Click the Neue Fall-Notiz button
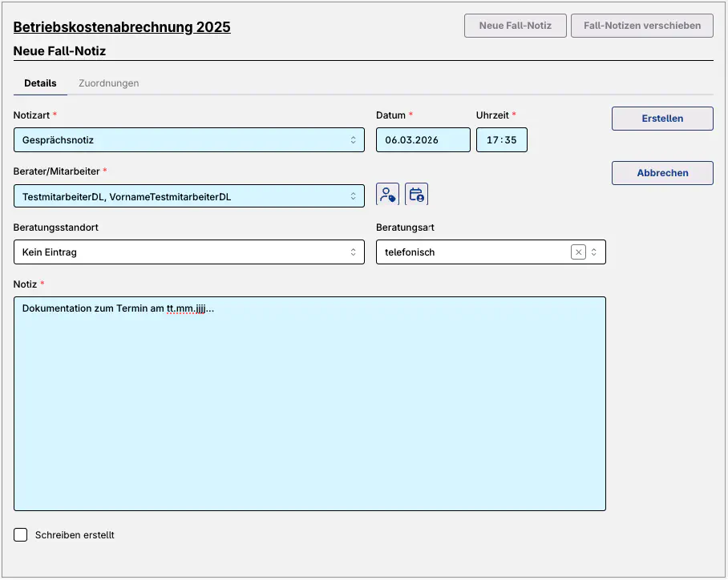The height and width of the screenshot is (580, 728). [515, 26]
